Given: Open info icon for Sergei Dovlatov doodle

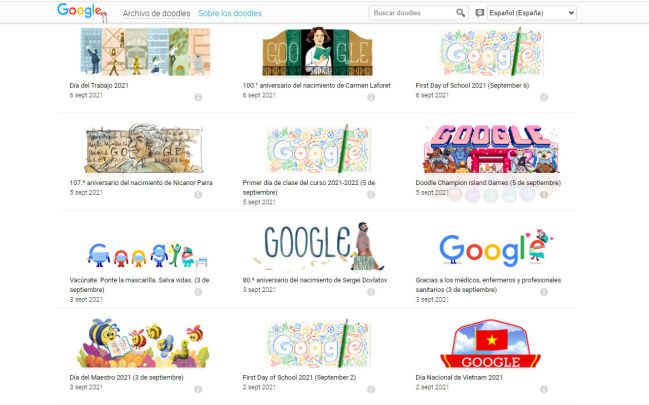Looking at the screenshot, I should pyautogui.click(x=371, y=292).
